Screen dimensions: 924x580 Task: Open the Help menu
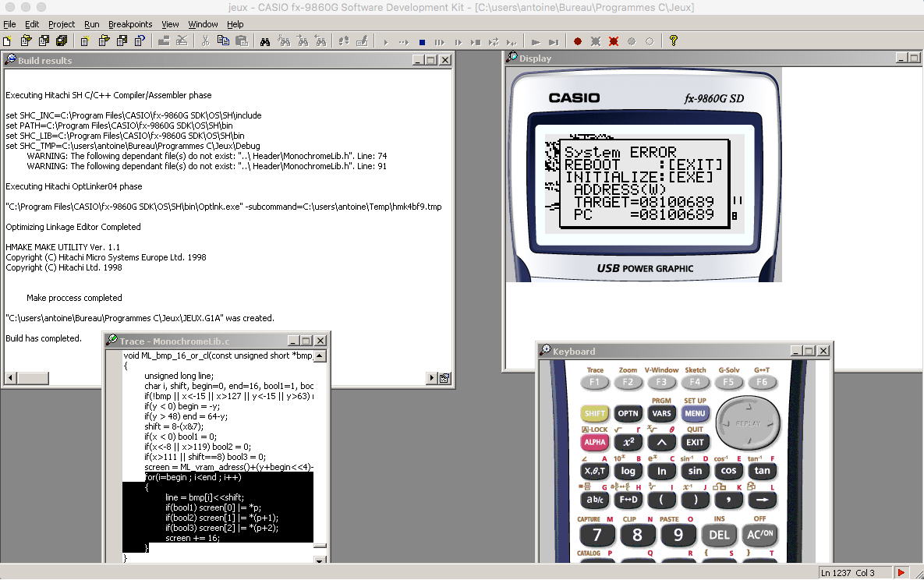click(x=235, y=24)
